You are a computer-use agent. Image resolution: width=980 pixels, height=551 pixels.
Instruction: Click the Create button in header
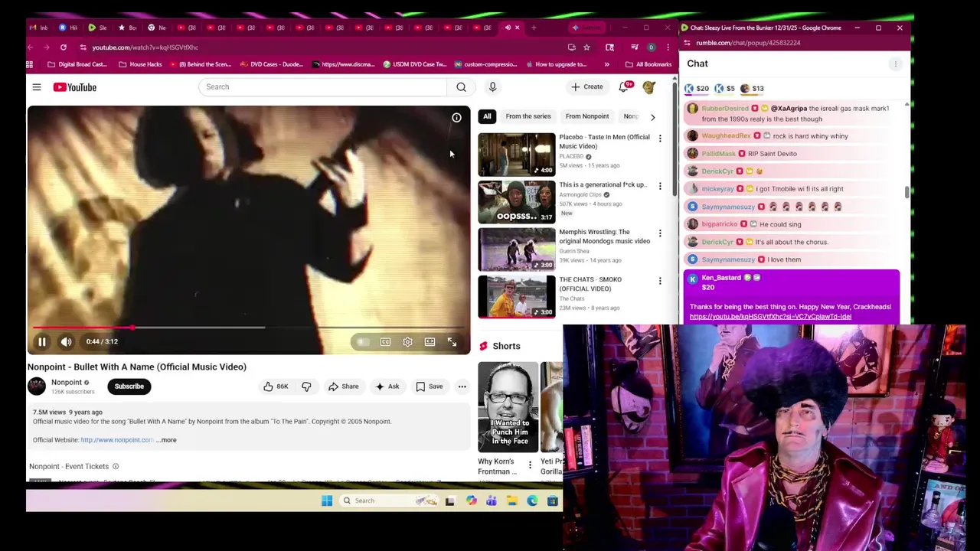[587, 86]
